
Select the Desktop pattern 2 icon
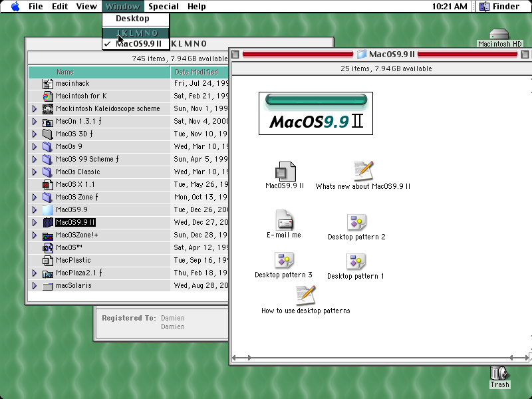pyautogui.click(x=356, y=223)
